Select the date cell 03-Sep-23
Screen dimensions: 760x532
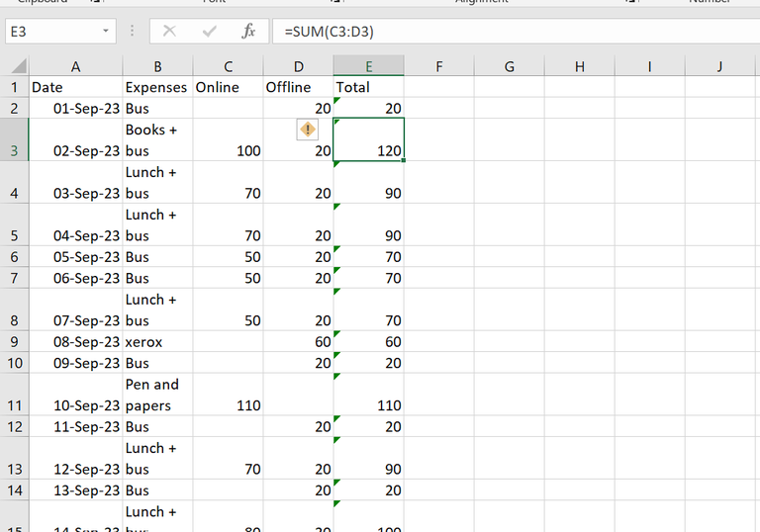(x=75, y=183)
